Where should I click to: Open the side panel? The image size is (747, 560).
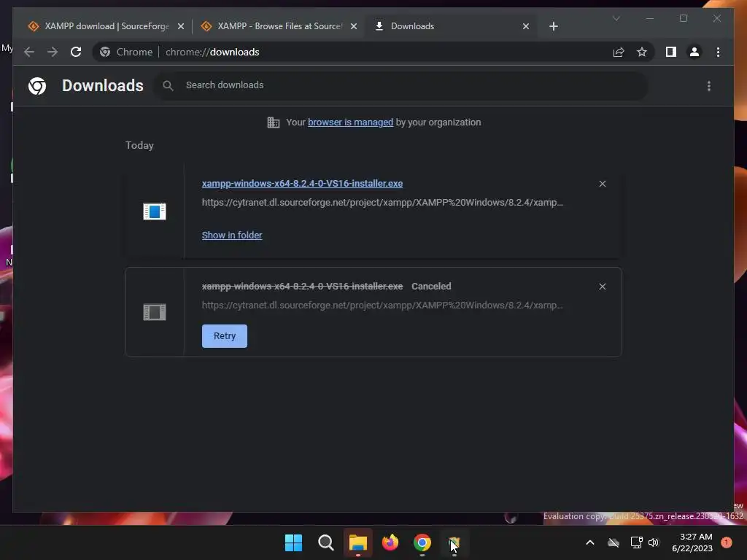671,52
